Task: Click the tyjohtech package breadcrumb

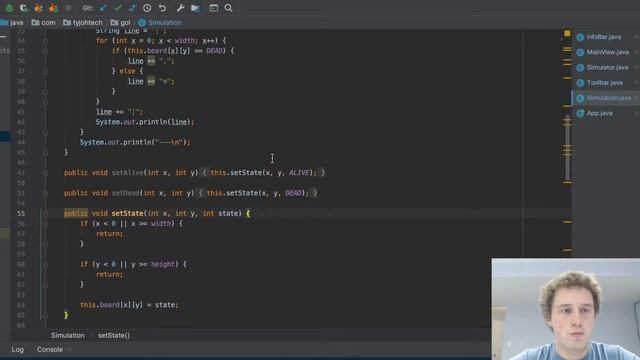Action: [83, 22]
